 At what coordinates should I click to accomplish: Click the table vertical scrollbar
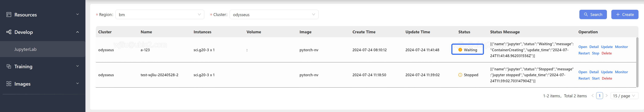(637, 62)
